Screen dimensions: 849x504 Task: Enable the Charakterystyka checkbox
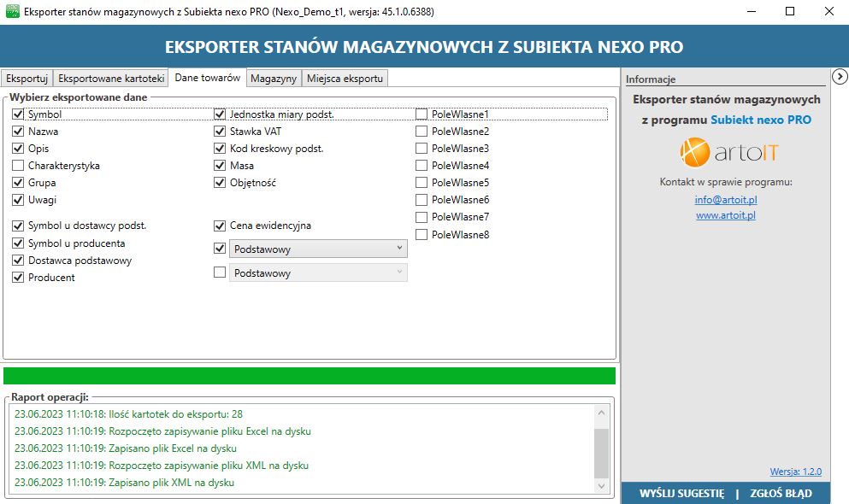(18, 165)
